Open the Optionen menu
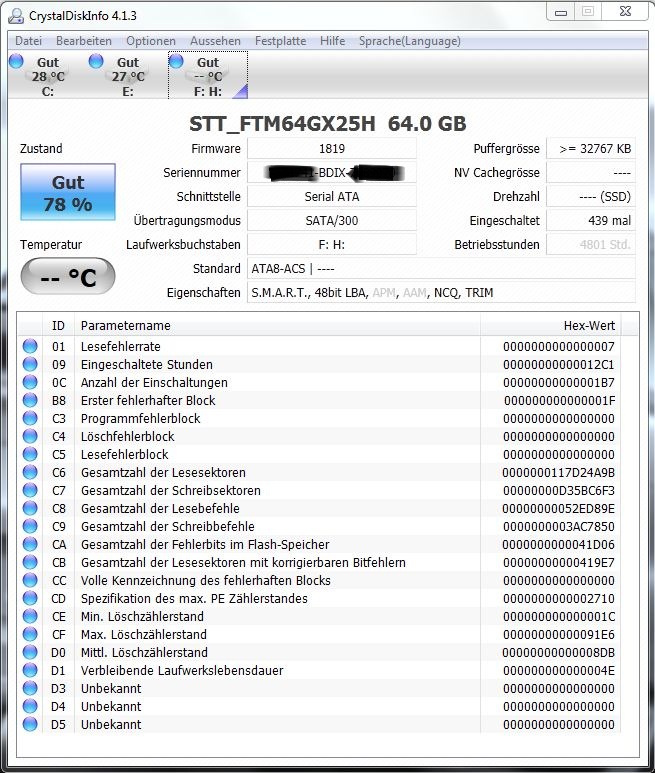The image size is (655, 773). pos(151,41)
